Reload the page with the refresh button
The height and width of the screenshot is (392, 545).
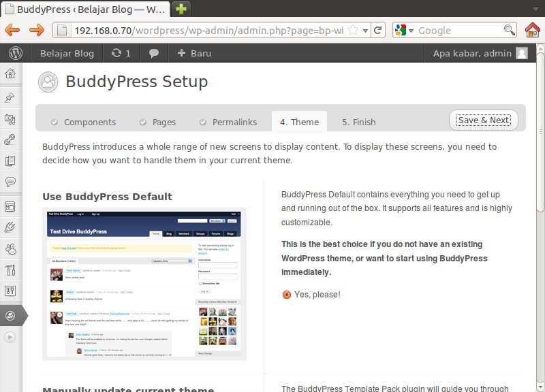[378, 30]
